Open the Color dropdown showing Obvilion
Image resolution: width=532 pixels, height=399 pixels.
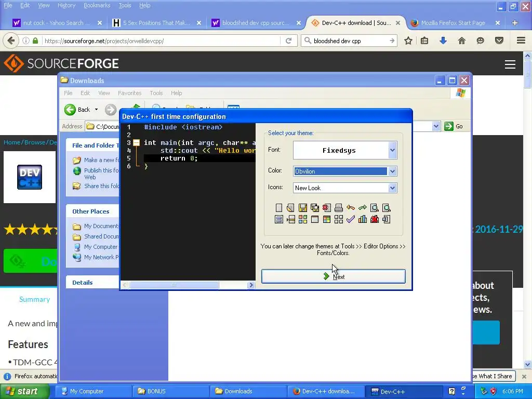tap(393, 171)
